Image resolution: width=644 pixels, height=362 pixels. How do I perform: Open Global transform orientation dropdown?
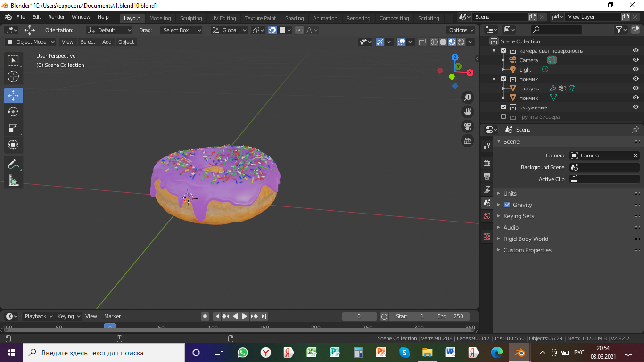pos(229,30)
